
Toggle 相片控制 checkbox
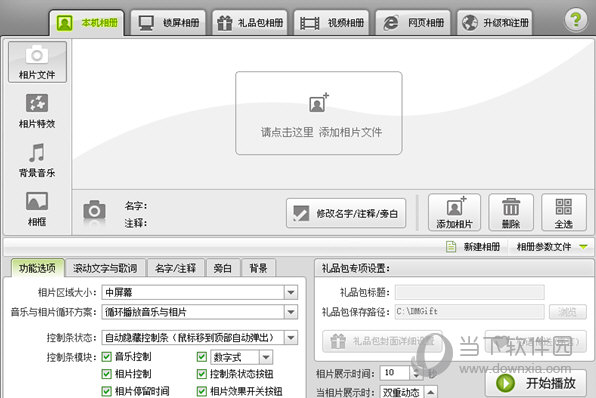pyautogui.click(x=106, y=374)
